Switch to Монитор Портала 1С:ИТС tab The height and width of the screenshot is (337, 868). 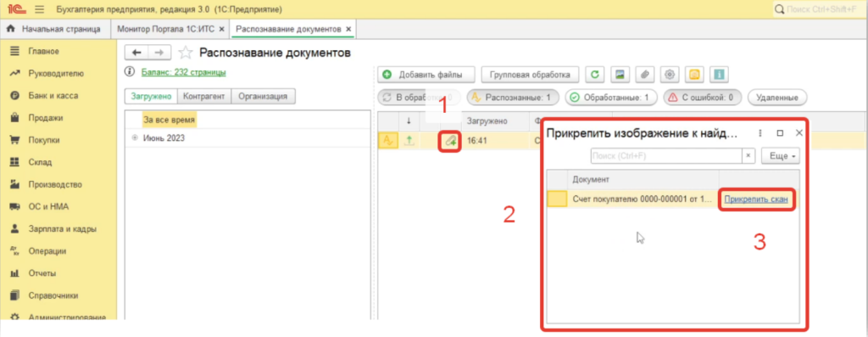[166, 29]
